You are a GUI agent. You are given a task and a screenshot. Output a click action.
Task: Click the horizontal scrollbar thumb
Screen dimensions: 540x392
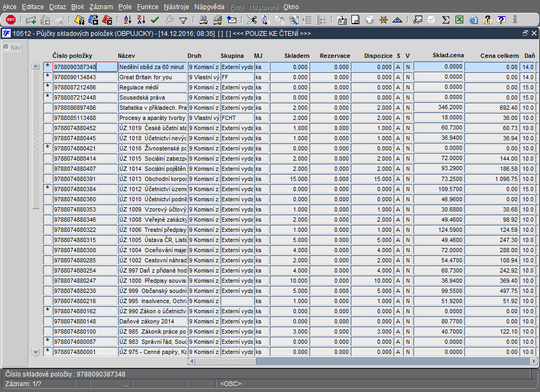point(226,361)
